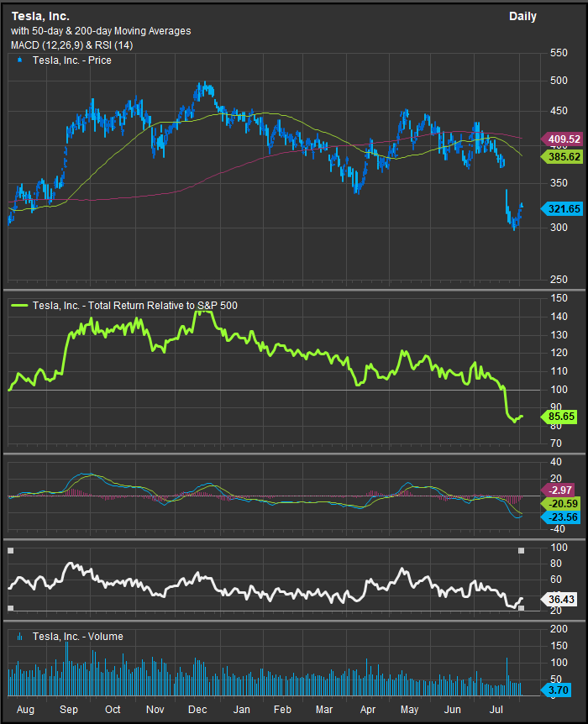Image resolution: width=588 pixels, height=724 pixels.
Task: Click the 450 price axis label
Action: coord(559,111)
